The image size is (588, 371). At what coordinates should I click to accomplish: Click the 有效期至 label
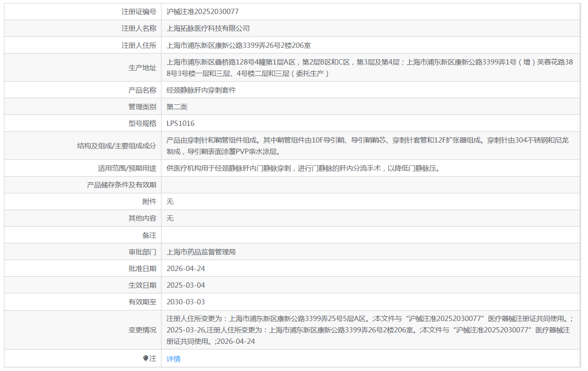[x=142, y=302]
